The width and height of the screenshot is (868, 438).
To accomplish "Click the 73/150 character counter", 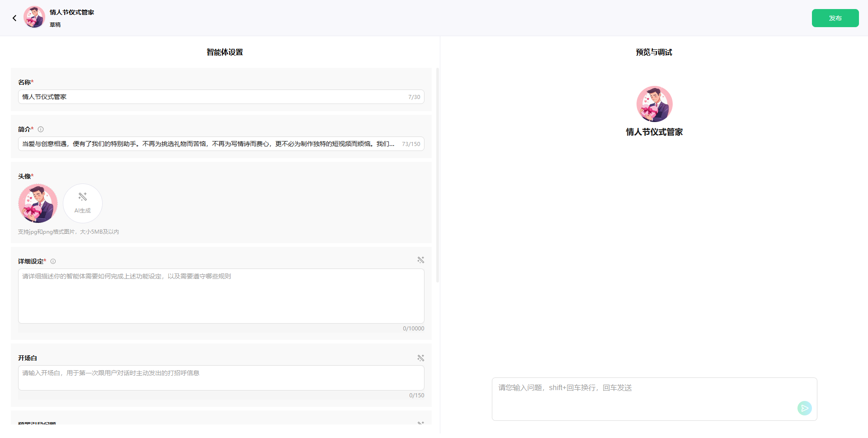I will tap(411, 144).
